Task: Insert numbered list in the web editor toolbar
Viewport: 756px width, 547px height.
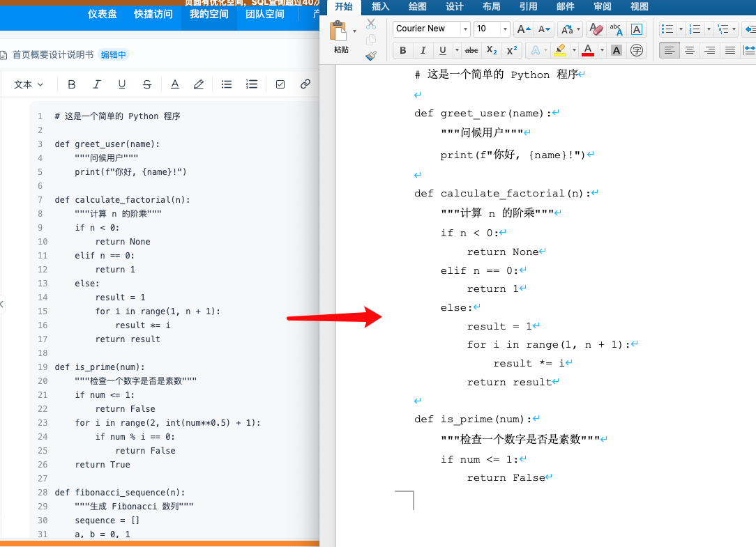Action: 252,84
